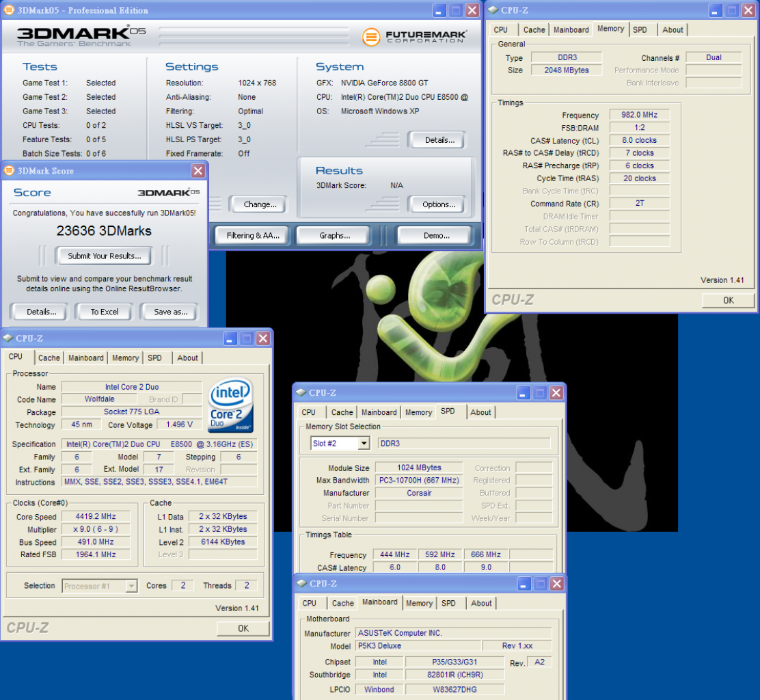Click the 6144 KBytes Level 2 cache value

pyautogui.click(x=223, y=542)
